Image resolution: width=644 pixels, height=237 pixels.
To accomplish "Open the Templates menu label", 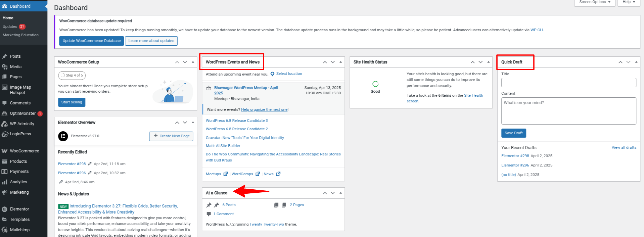I will coord(20,220).
